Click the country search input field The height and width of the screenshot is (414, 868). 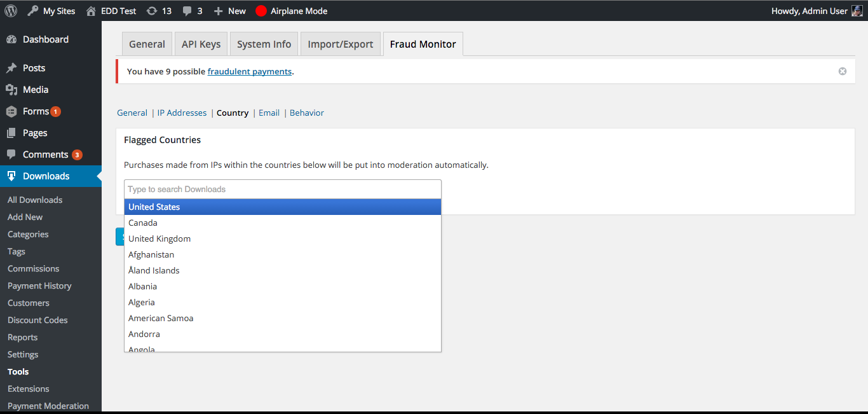[x=282, y=189]
